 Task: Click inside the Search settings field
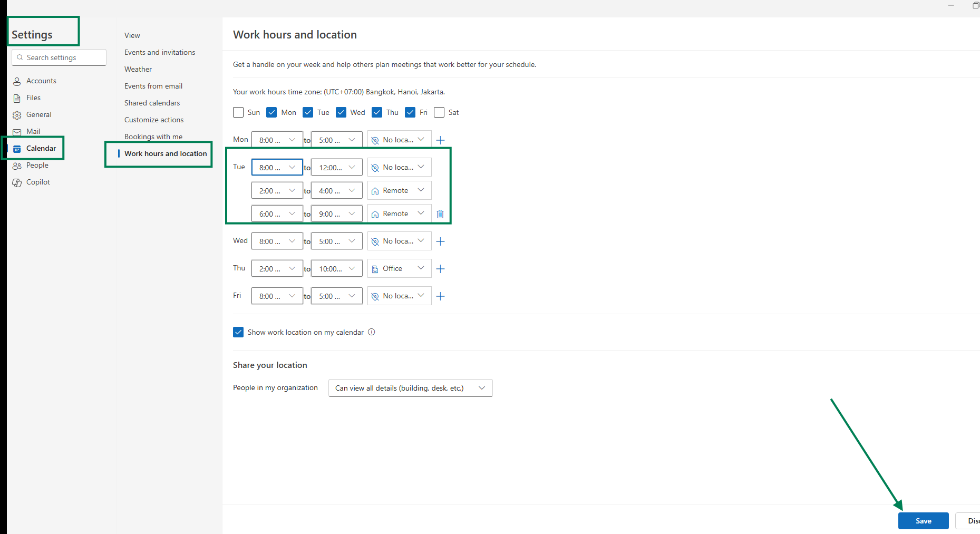(59, 57)
